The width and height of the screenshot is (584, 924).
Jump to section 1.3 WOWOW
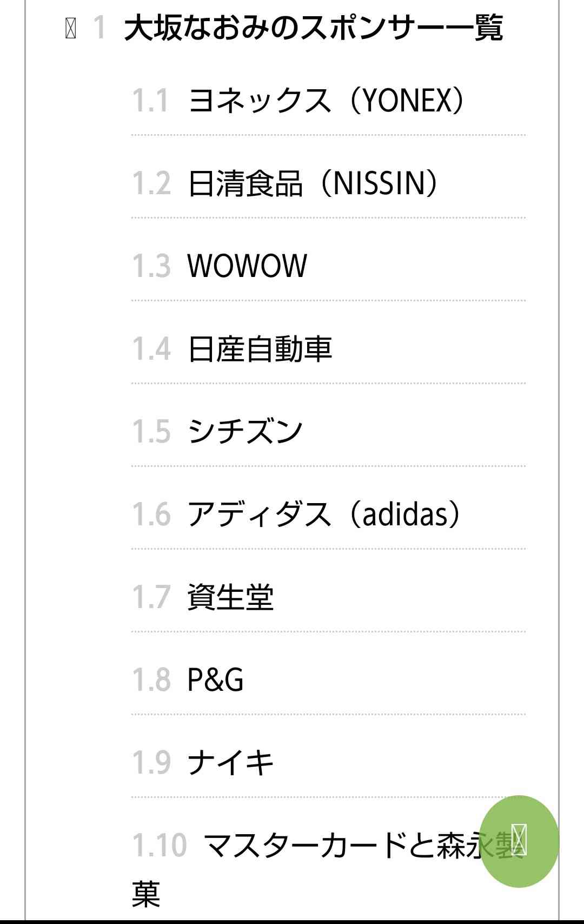(x=247, y=266)
